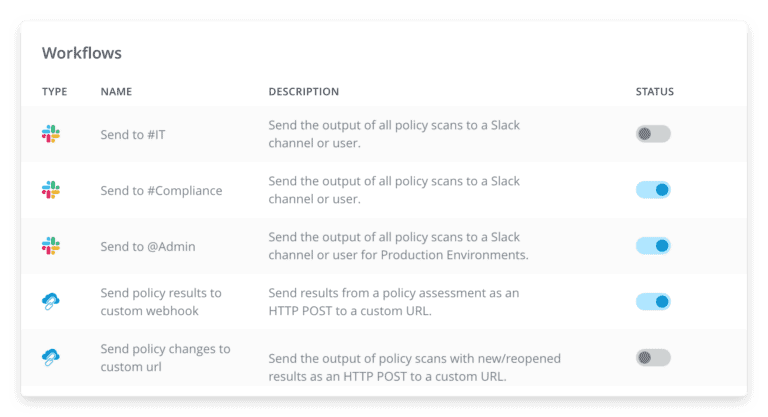Screen dimensions: 768x417
Task: Click the Slack icon beside Send to #Compliance
Action: 51,190
